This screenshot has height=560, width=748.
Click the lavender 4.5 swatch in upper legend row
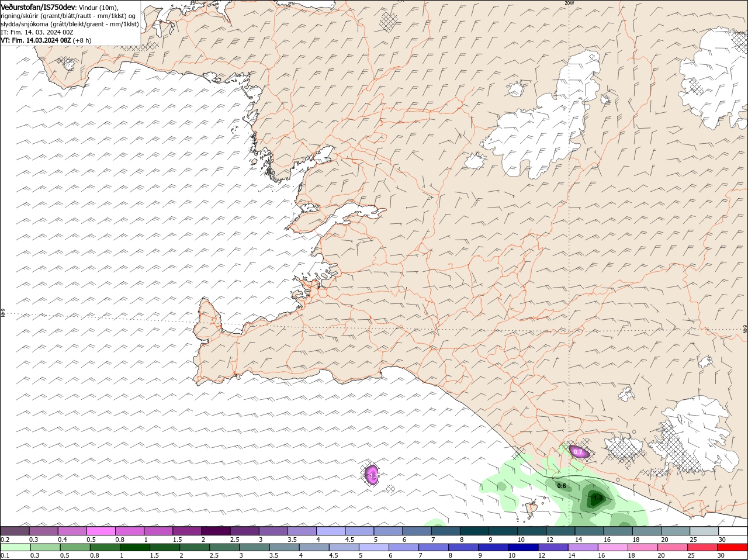(359, 531)
